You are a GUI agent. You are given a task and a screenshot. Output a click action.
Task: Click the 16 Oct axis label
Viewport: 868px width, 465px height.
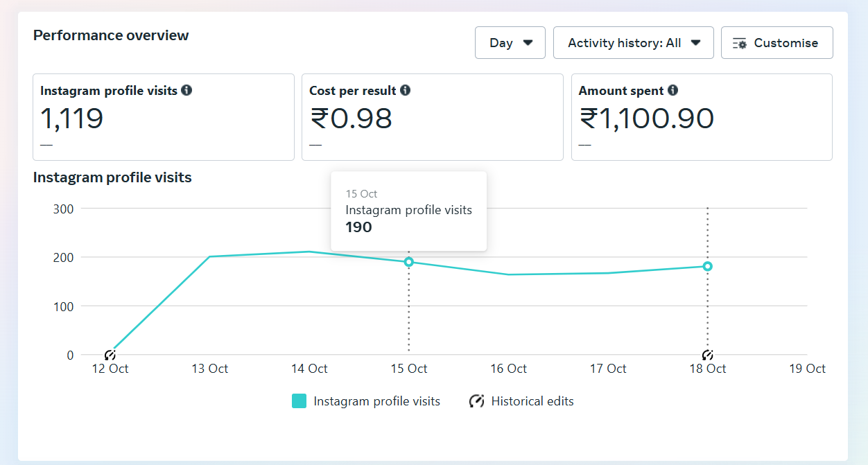pyautogui.click(x=509, y=369)
